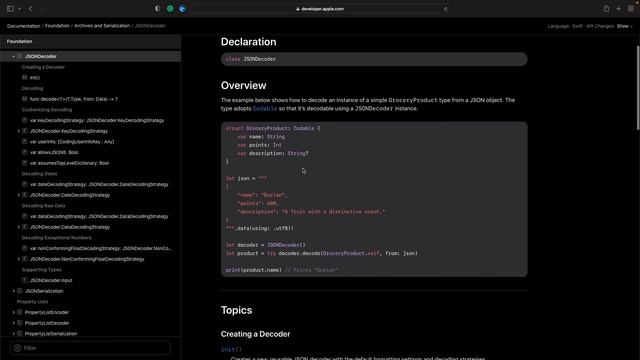Click the Overview heading
The image size is (640, 360).
[x=244, y=85]
